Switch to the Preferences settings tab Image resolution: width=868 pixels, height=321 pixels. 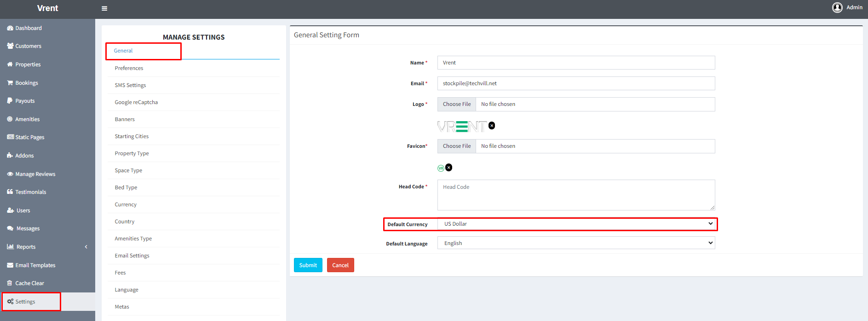(x=129, y=68)
